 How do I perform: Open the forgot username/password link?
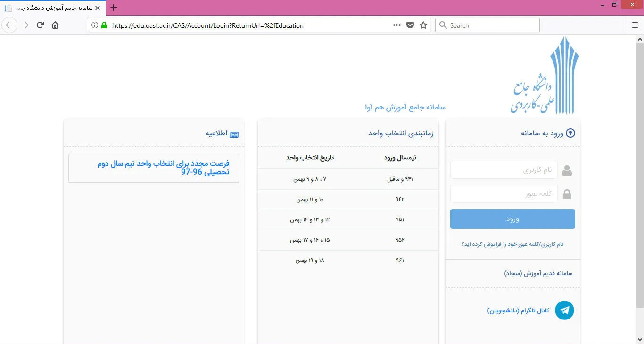click(512, 244)
